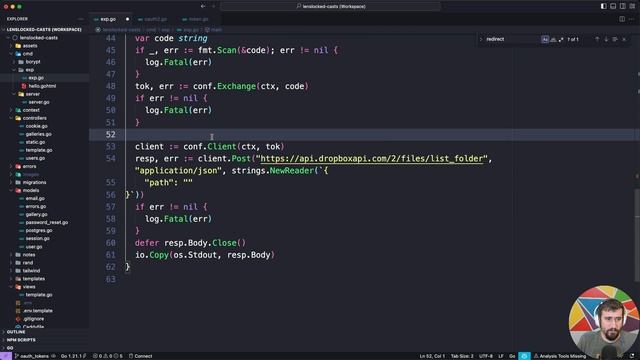Expand the bcrypt folder
Viewport: 640px width, 360px height.
[x=44, y=62]
